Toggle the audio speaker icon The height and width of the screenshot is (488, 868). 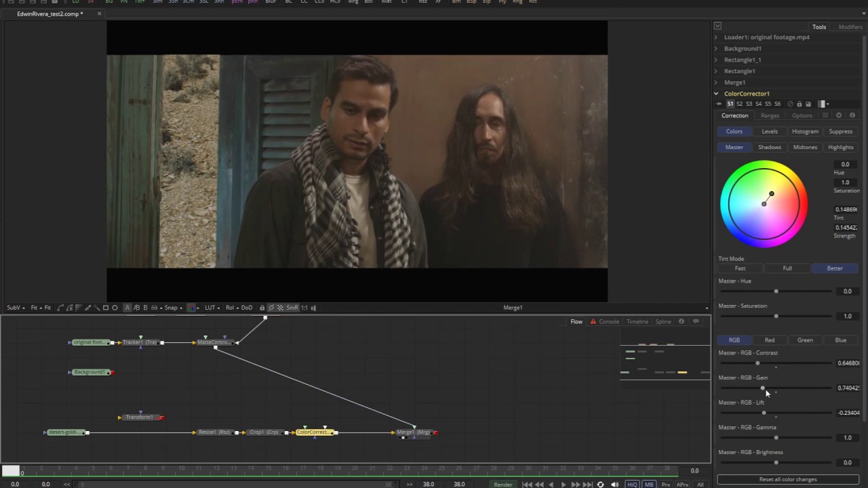point(614,485)
